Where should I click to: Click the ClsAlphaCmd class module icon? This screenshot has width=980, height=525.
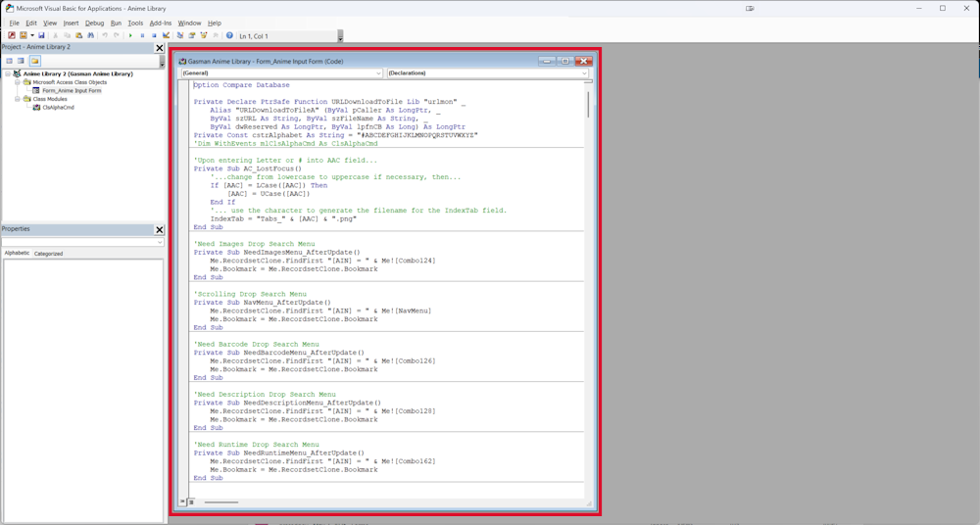tap(36, 108)
